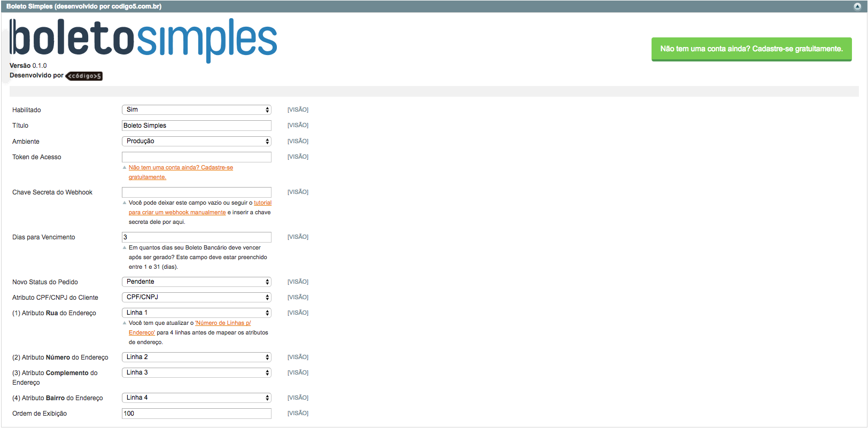Open the Atributo Bairro do Endereço dropdown

pos(197,398)
